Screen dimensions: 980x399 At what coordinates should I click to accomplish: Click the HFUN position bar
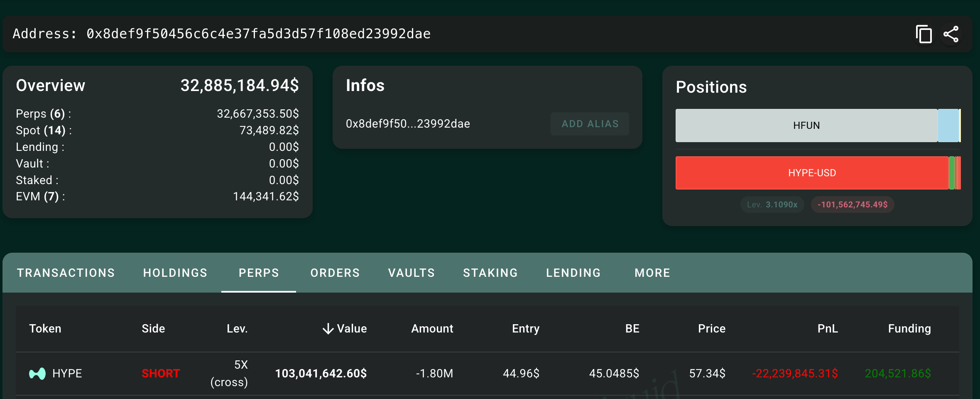point(806,126)
